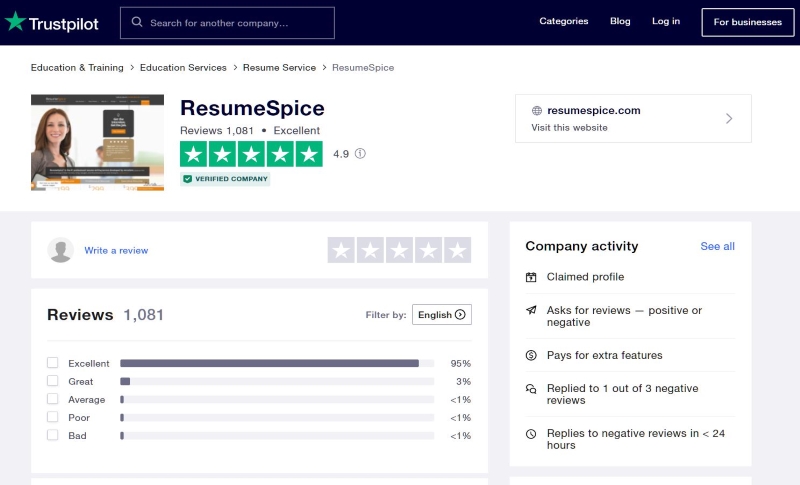Click the 'Company activity' heading

pos(582,246)
